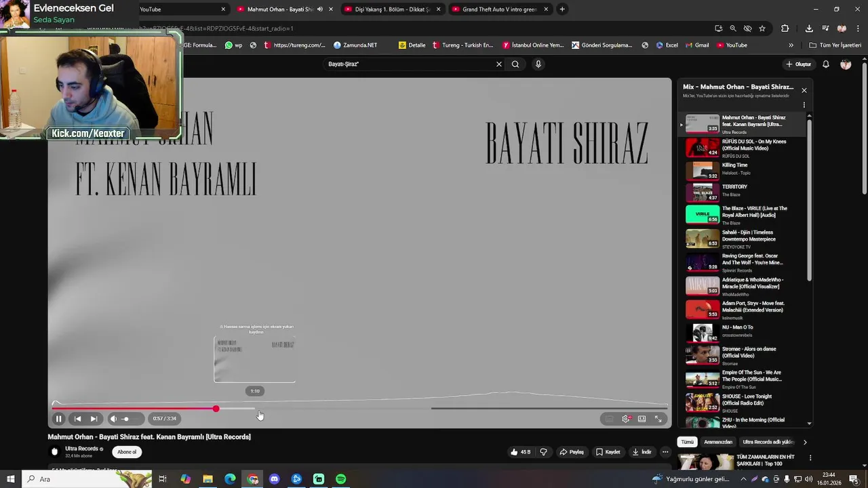Image resolution: width=868 pixels, height=488 pixels.
Task: Bookmark page with star icon
Action: pos(762,28)
